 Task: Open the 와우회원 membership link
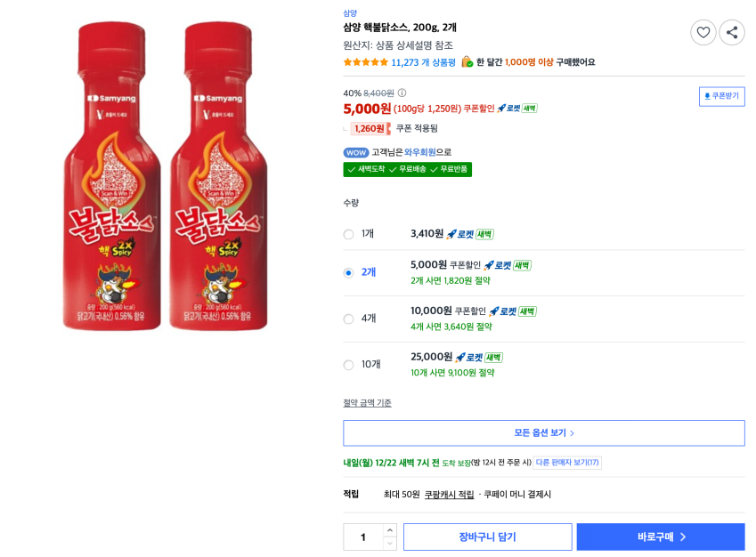tap(419, 152)
